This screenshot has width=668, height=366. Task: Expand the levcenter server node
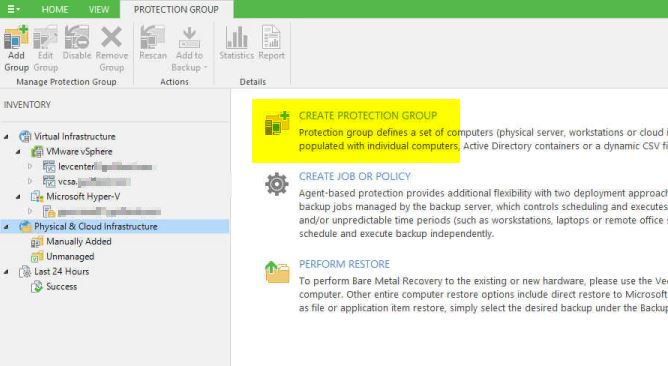[x=30, y=167]
